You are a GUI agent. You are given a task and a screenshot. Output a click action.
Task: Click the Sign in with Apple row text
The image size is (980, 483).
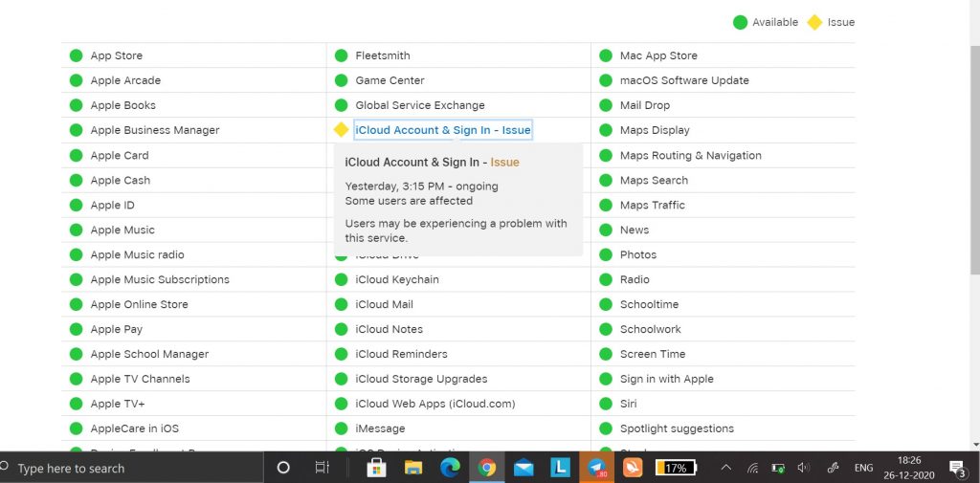coord(667,379)
